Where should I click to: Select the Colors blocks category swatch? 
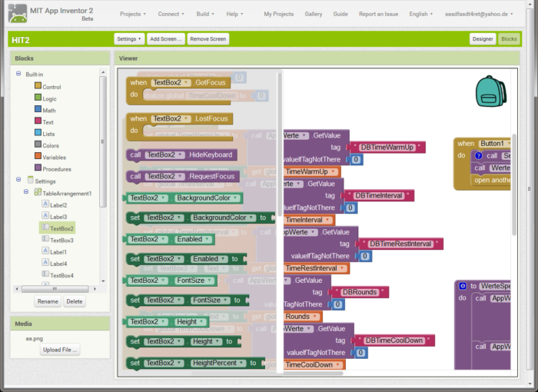click(x=38, y=145)
